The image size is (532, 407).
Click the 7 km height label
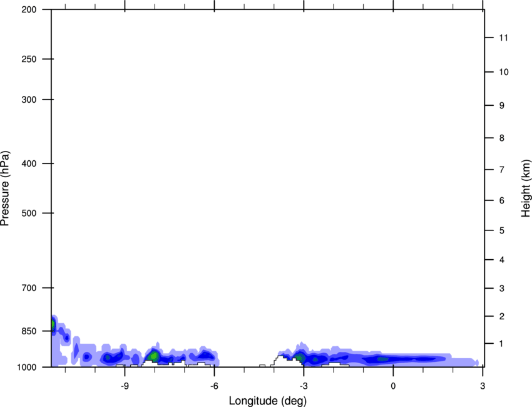point(501,170)
